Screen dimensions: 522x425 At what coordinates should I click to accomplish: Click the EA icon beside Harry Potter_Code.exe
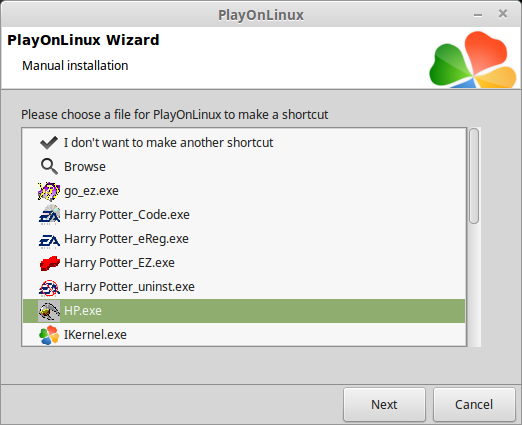point(49,215)
